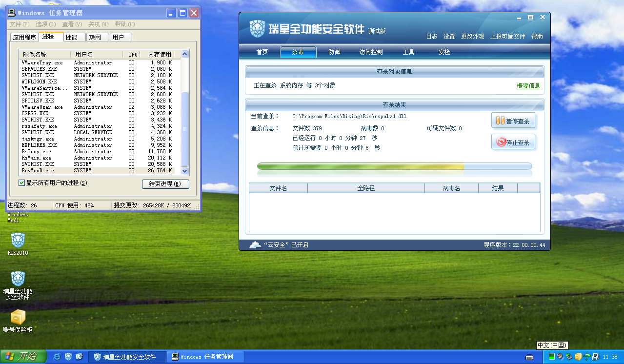Open the 设置 link in Rising header
624x364 pixels.
[449, 37]
